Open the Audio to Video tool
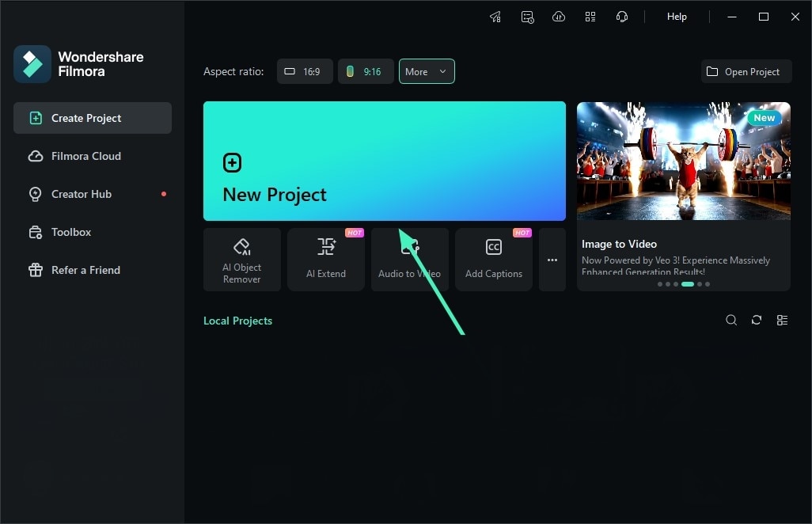 409,259
